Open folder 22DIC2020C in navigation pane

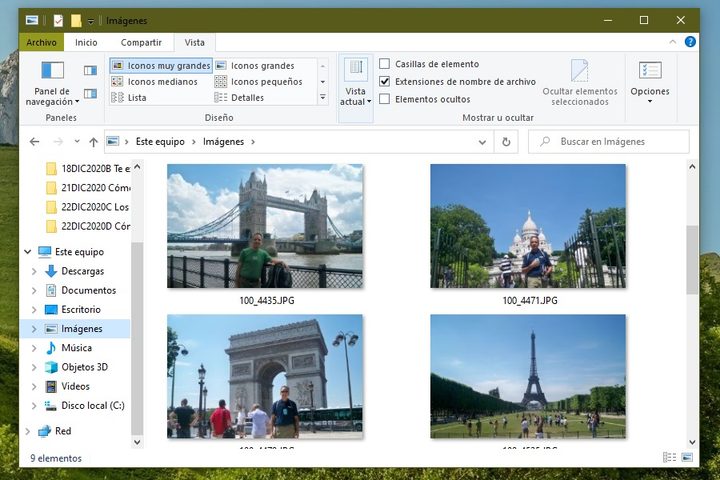pos(88,207)
